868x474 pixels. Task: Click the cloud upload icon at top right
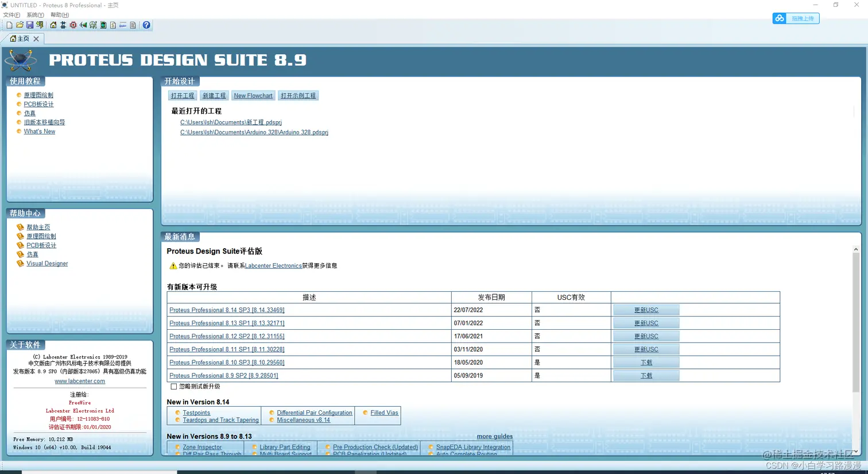(x=780, y=18)
